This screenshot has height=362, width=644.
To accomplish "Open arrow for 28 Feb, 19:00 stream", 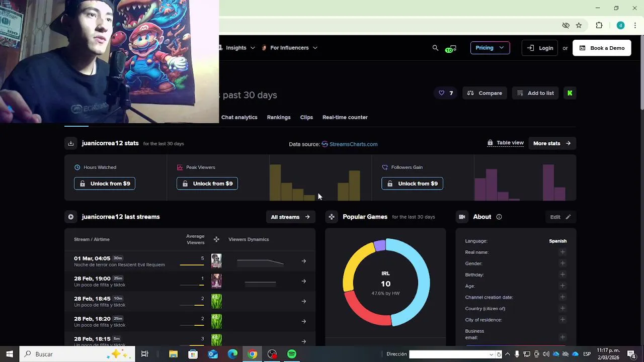I will pyautogui.click(x=303, y=281).
